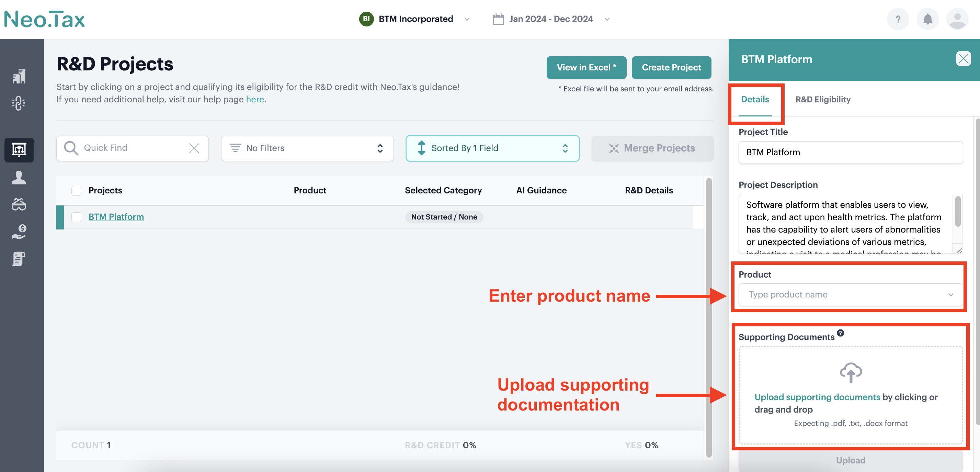
Task: Follow the help page 'here' link
Action: [254, 99]
